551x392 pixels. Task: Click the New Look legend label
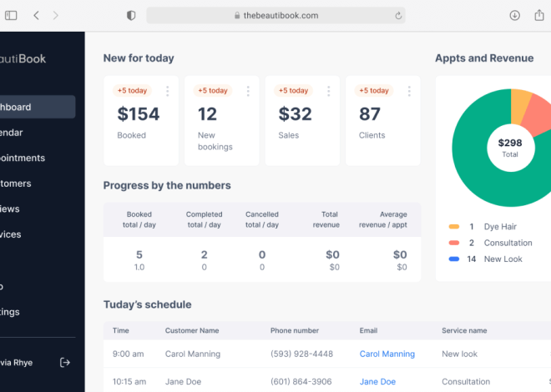coord(503,259)
